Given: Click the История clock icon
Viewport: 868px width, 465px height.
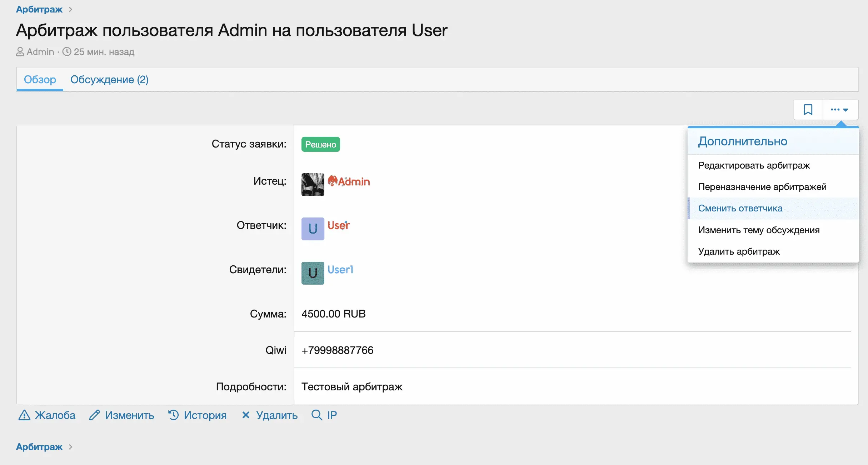Looking at the screenshot, I should [174, 415].
